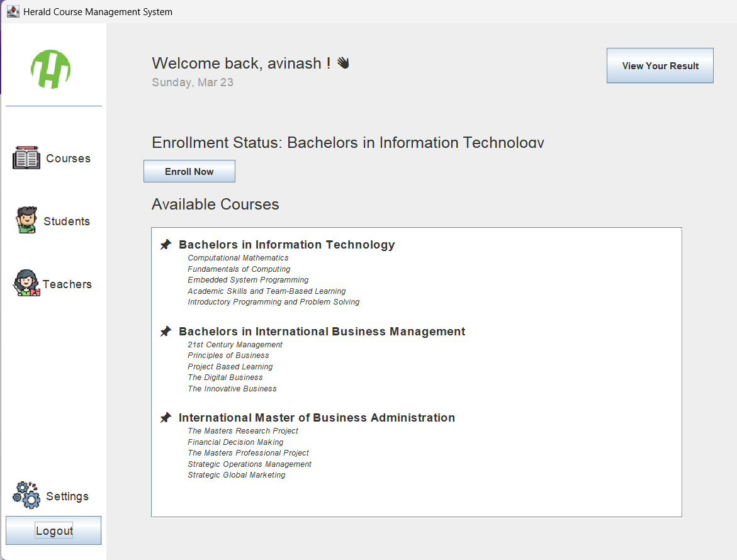Click the pin icon beside Master of Business Administration

point(166,417)
